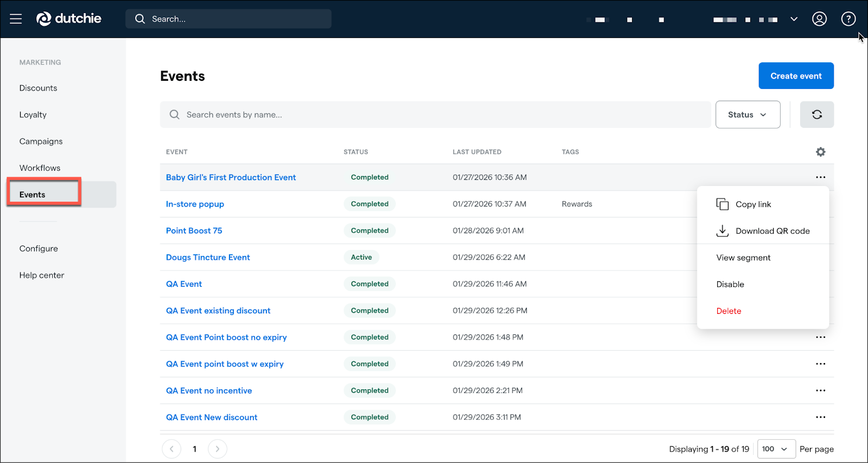Click page number 1 in pagination
The height and width of the screenshot is (463, 868).
[195, 449]
